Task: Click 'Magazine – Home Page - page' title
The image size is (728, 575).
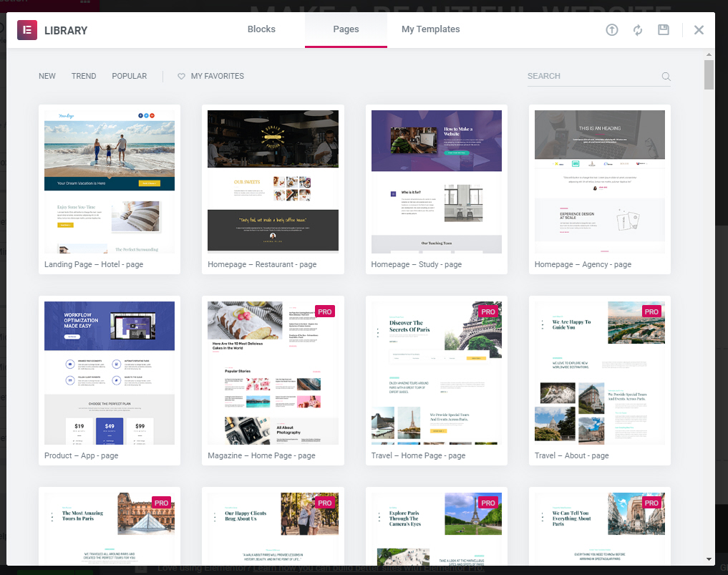Action: pos(261,455)
